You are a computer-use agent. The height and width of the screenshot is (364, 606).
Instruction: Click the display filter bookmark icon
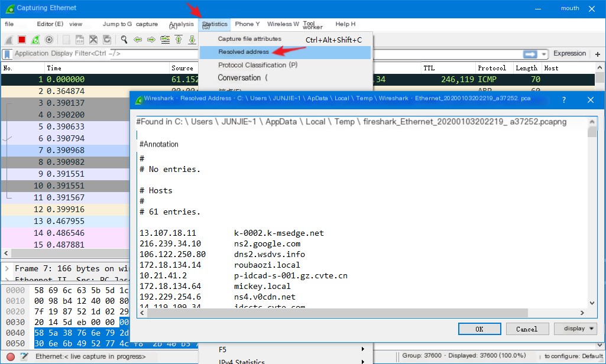tap(7, 54)
